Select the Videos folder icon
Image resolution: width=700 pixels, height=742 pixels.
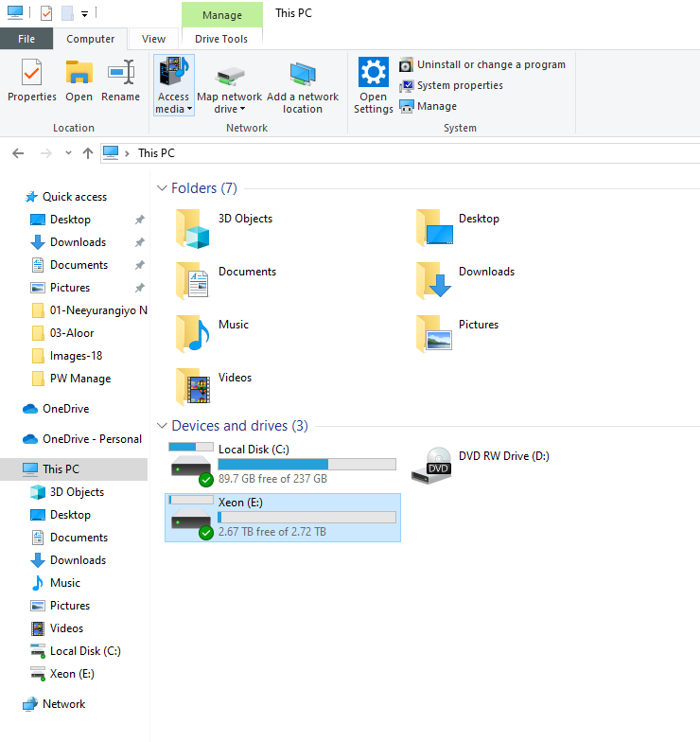pos(193,388)
